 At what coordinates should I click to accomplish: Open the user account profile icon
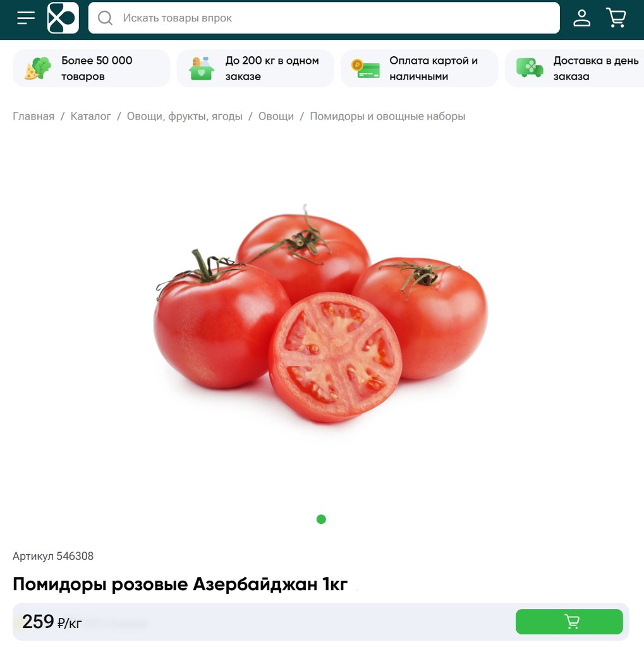(x=581, y=18)
